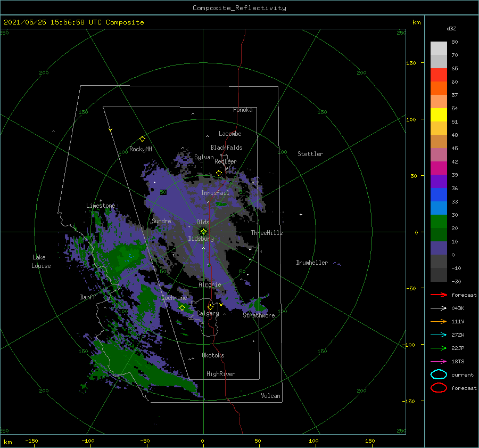The height and width of the screenshot is (448, 479).
Task: Click the Limestone label
Action: (101, 206)
